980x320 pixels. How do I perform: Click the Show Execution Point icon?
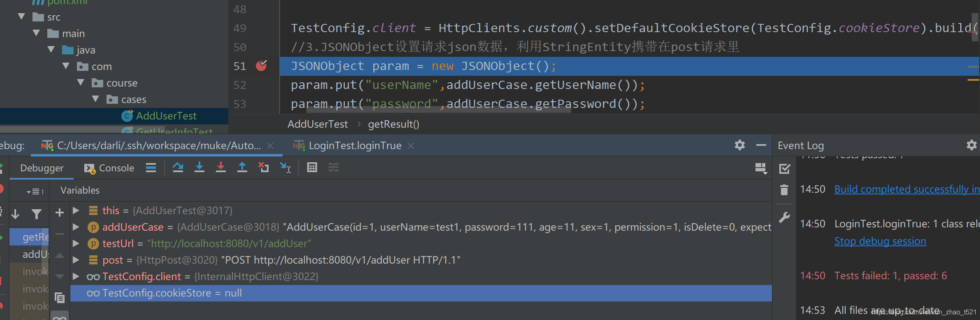click(151, 167)
